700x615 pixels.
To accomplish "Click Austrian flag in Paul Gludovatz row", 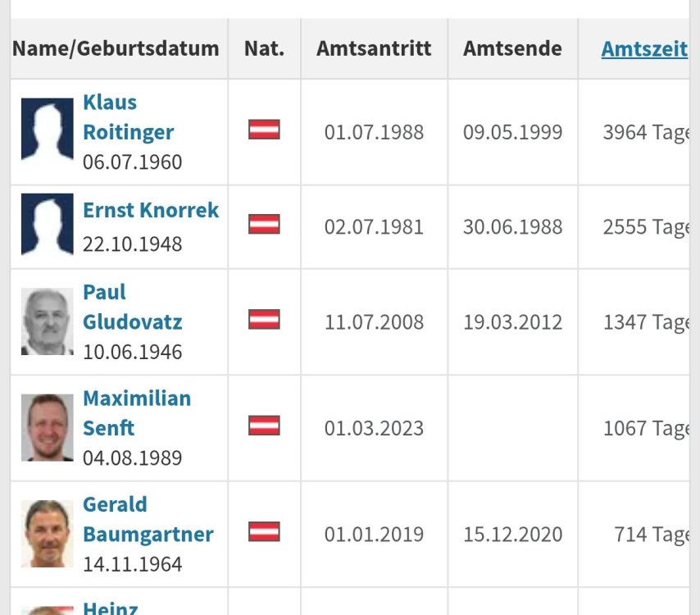I will tap(264, 320).
